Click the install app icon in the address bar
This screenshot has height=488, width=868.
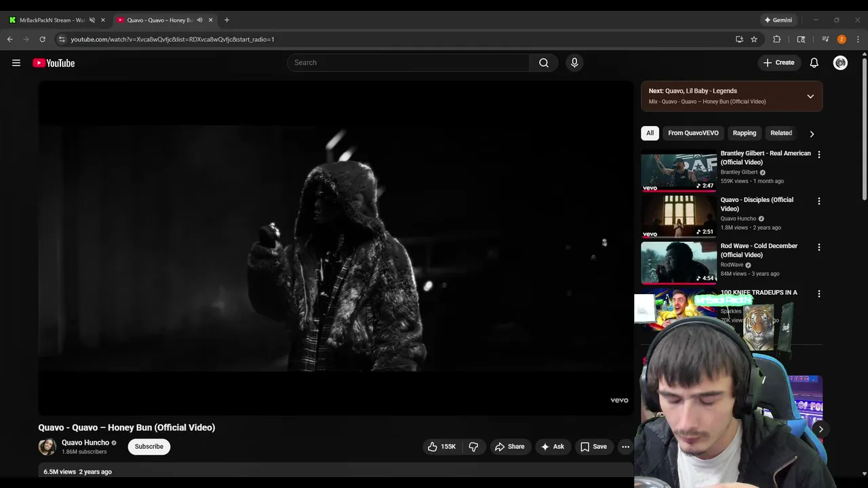tap(739, 39)
